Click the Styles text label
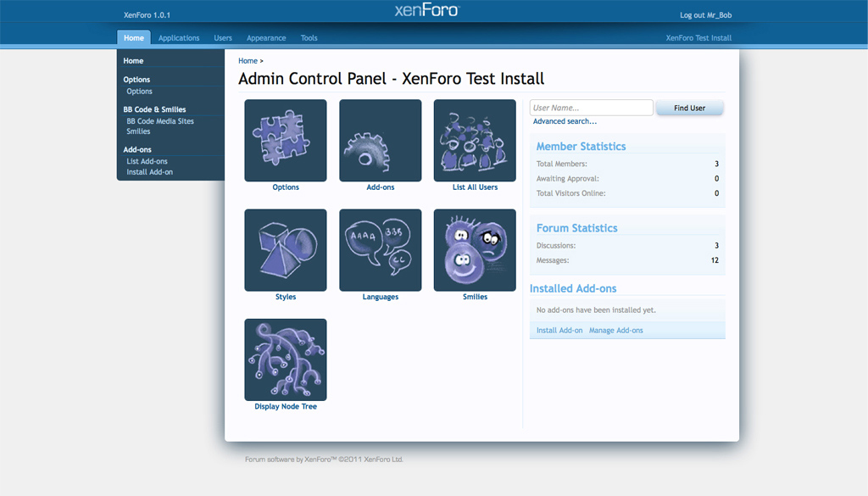Viewport: 868px width, 496px height. pyautogui.click(x=286, y=298)
